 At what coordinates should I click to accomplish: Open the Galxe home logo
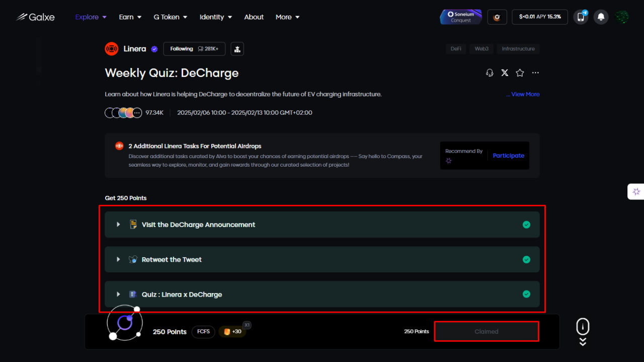(35, 17)
